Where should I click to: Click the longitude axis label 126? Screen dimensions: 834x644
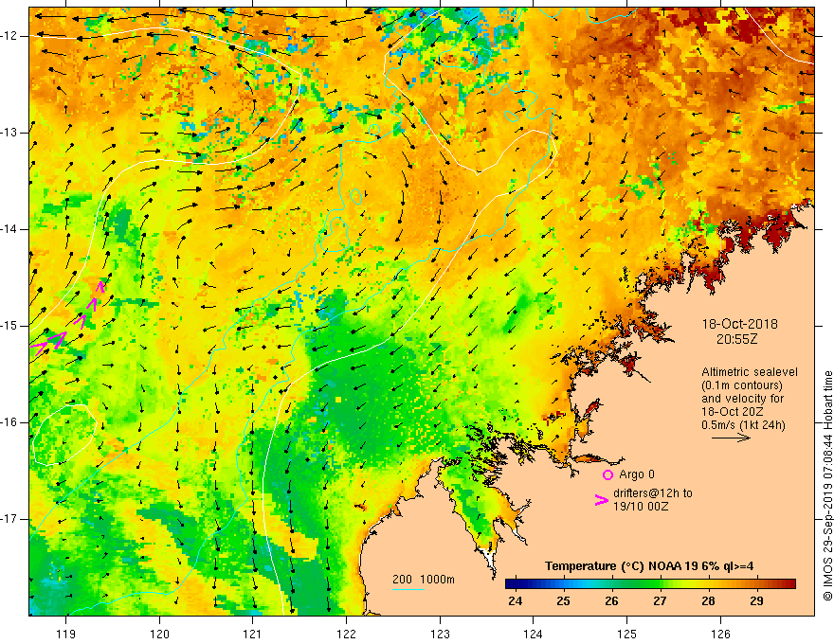[x=720, y=635]
